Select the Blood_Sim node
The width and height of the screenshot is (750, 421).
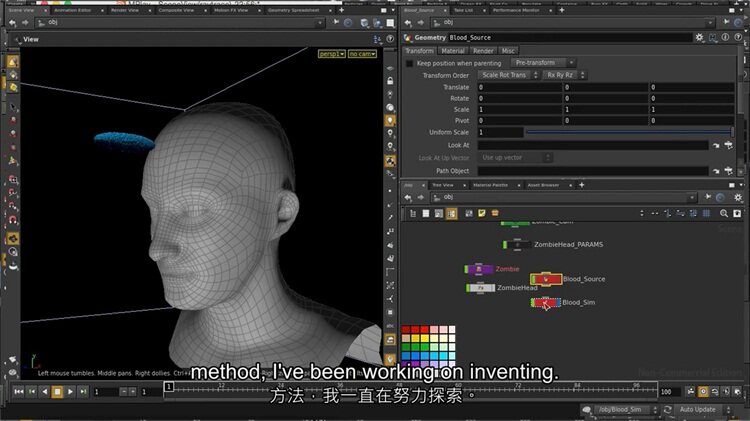coord(545,302)
